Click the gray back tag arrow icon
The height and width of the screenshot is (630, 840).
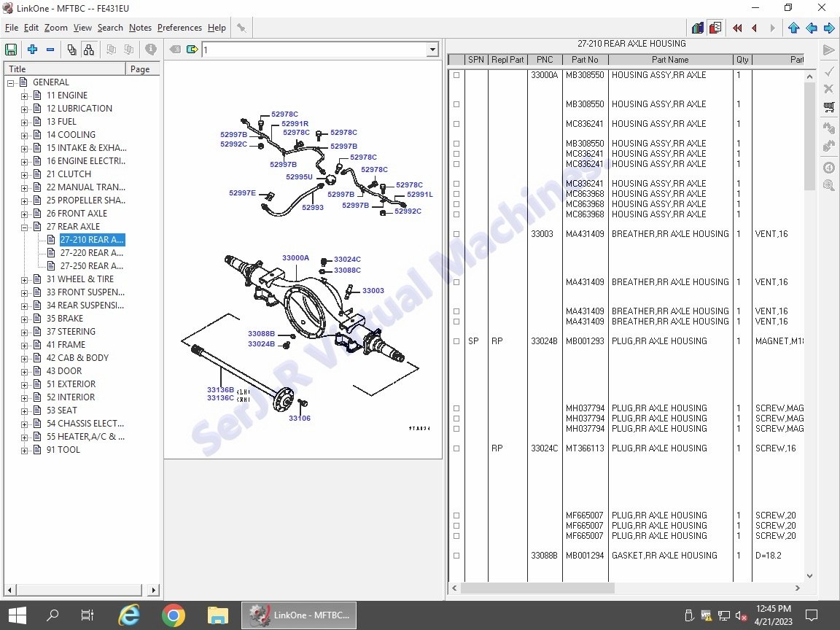click(175, 50)
